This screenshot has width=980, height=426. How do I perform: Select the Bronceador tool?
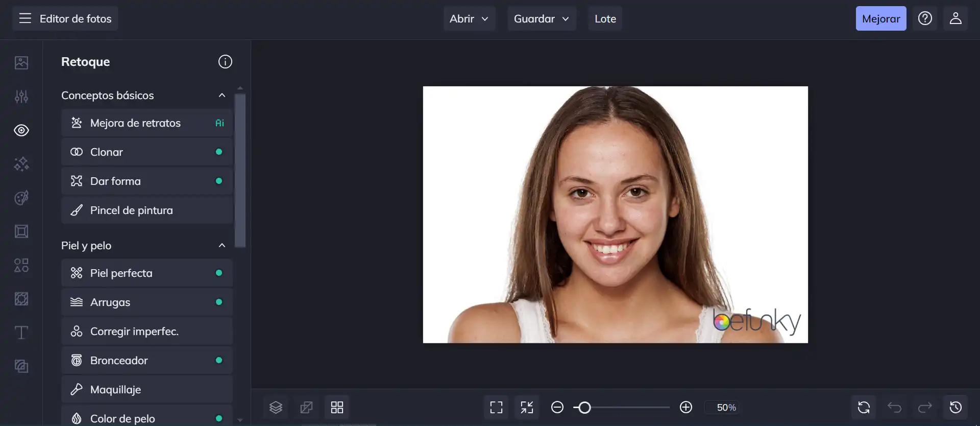click(x=147, y=361)
